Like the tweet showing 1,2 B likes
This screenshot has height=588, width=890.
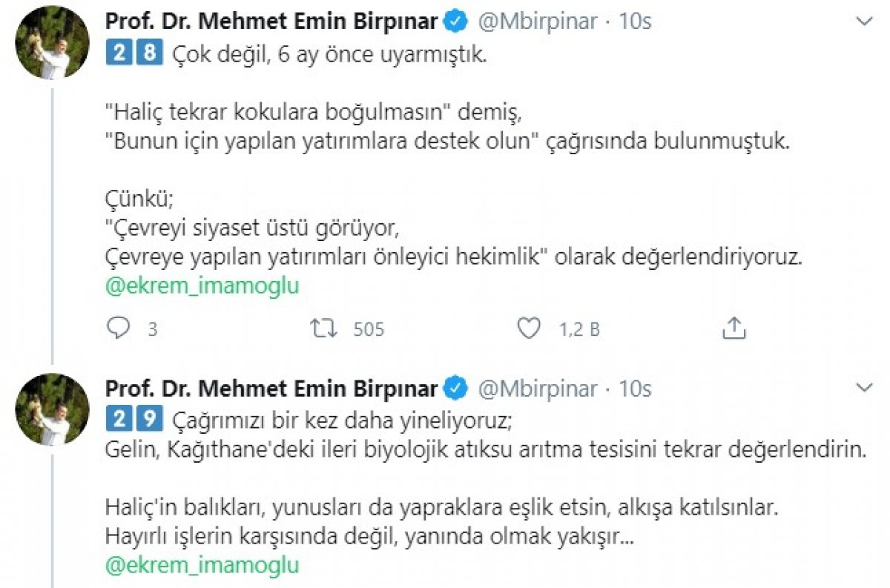click(527, 328)
